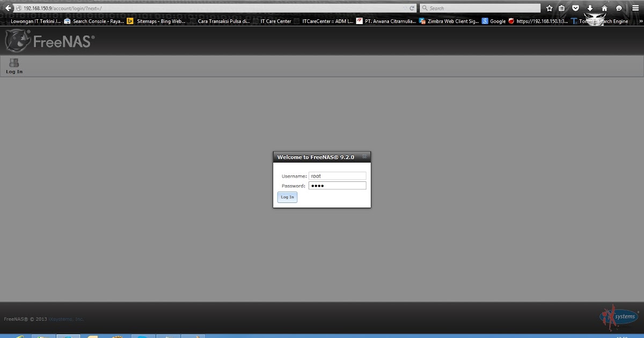Open the Torrentz Search Engine bookmark

click(600, 21)
